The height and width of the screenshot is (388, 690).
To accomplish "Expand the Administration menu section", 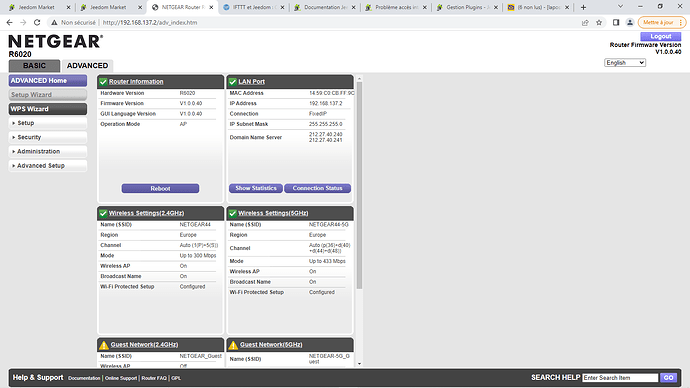I will point(48,151).
